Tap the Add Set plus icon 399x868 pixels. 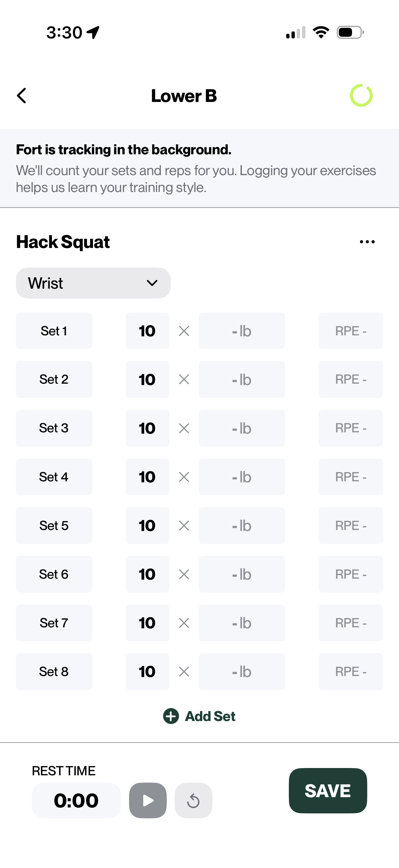click(x=171, y=716)
